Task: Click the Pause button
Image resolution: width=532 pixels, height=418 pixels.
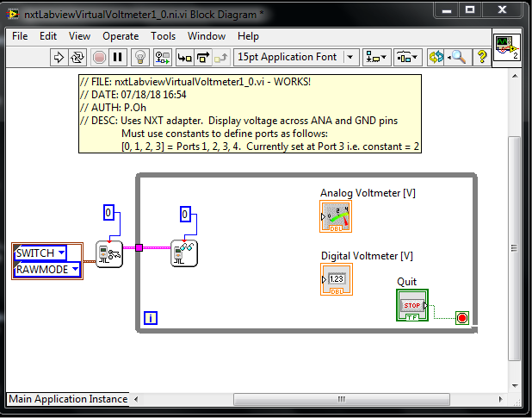Action: (x=117, y=57)
